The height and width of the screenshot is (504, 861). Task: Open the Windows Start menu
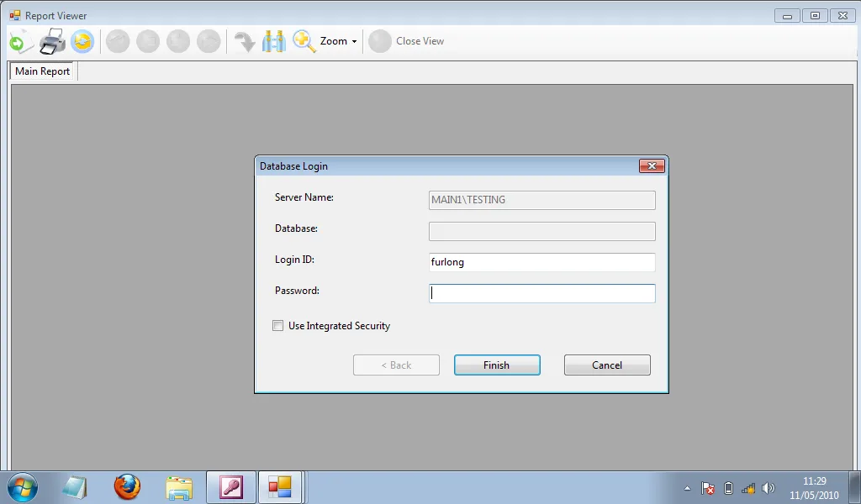(23, 487)
